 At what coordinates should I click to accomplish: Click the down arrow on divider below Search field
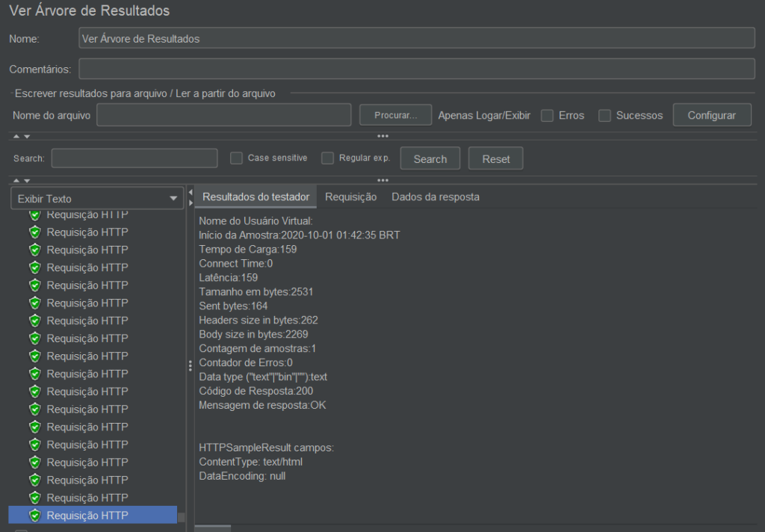(x=27, y=181)
